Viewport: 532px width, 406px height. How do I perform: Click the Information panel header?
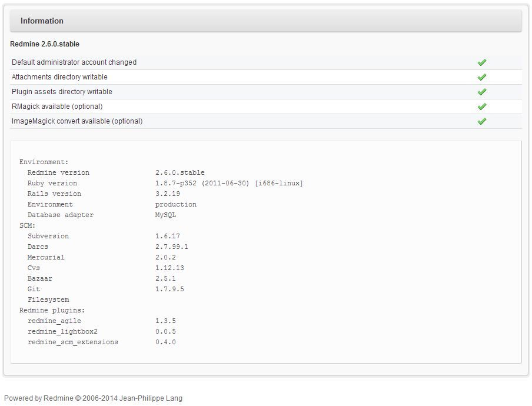pos(265,21)
